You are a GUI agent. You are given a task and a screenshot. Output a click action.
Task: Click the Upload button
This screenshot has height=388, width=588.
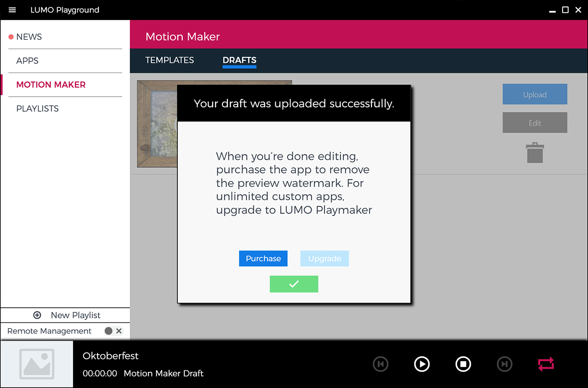[535, 94]
